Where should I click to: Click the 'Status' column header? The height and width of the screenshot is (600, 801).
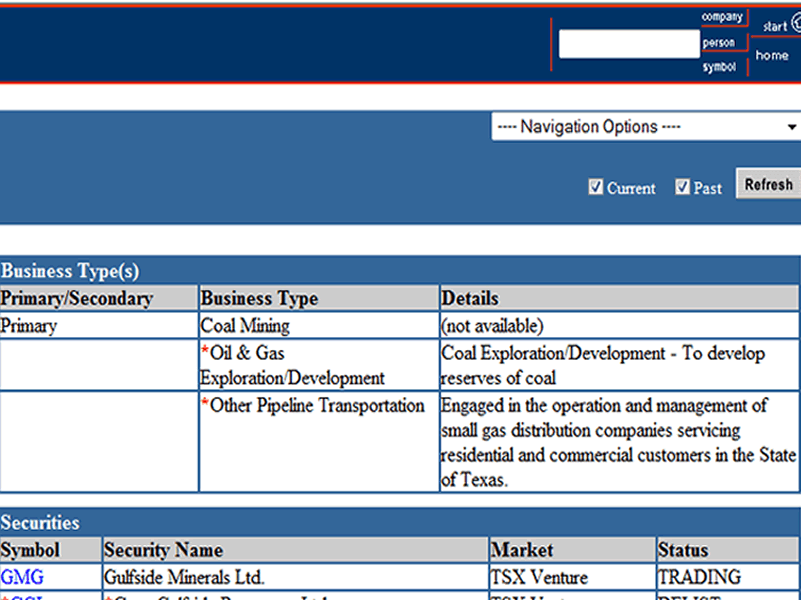728,550
